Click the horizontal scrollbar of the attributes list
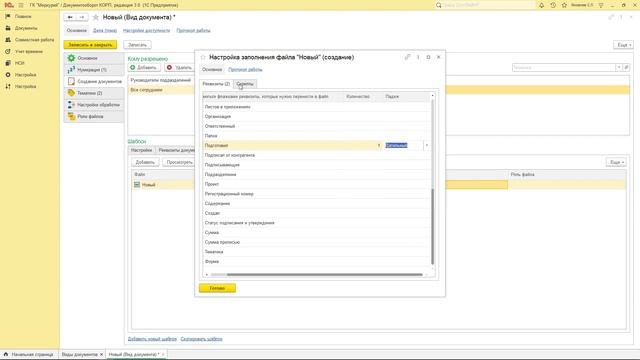 click(324, 275)
